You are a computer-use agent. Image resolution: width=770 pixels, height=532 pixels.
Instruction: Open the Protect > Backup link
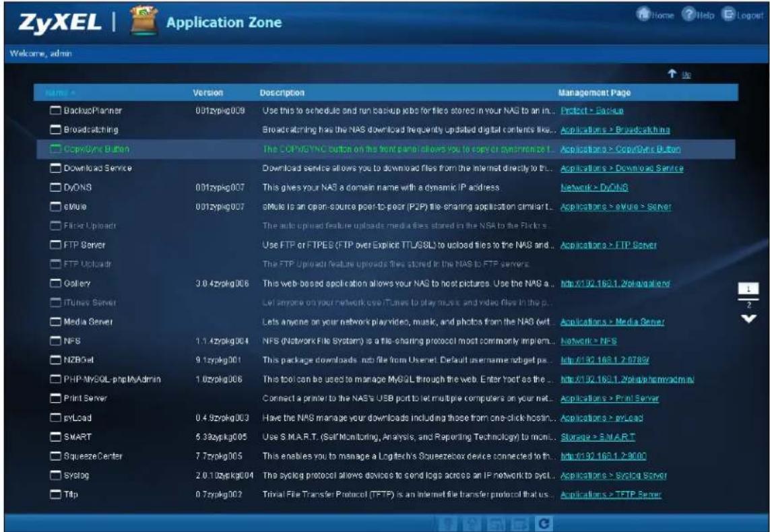[x=591, y=110]
